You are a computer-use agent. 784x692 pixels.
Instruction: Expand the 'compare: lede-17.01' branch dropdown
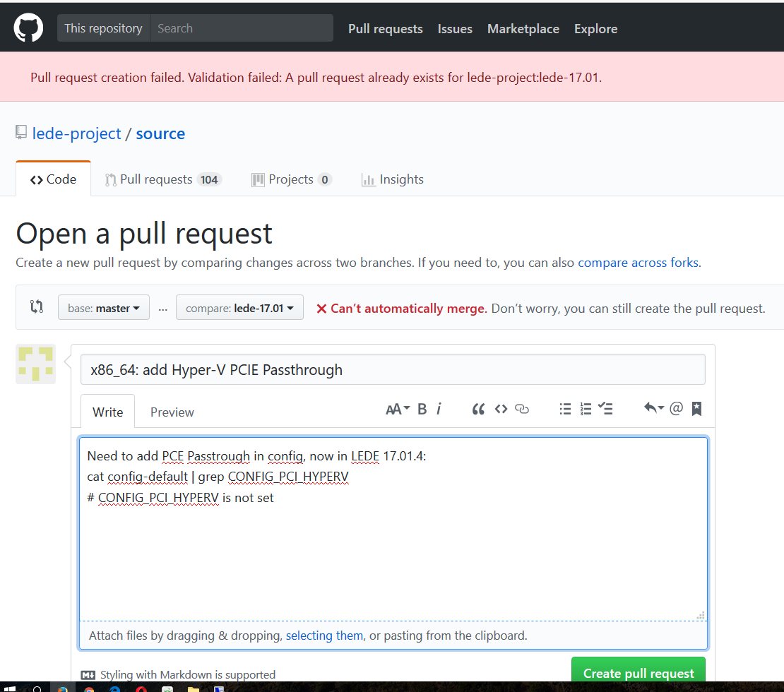click(239, 307)
